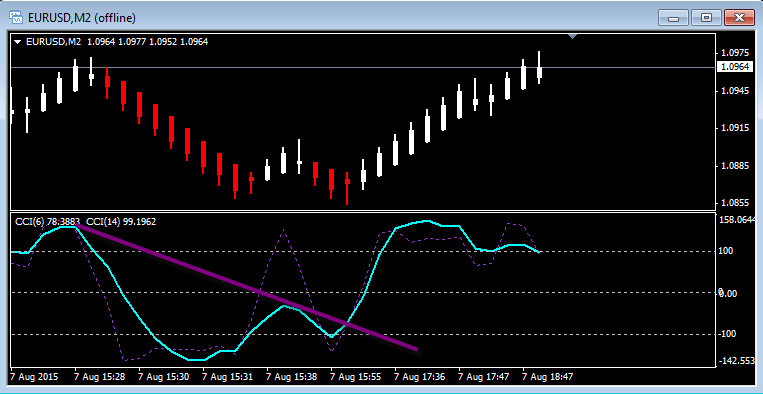Click the window title EURUSD,M2 (offline)
Screen dimensions: 763x394
coord(82,18)
